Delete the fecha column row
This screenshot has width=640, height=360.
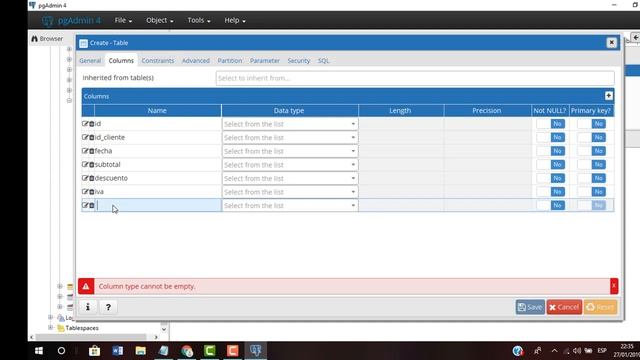click(92, 151)
